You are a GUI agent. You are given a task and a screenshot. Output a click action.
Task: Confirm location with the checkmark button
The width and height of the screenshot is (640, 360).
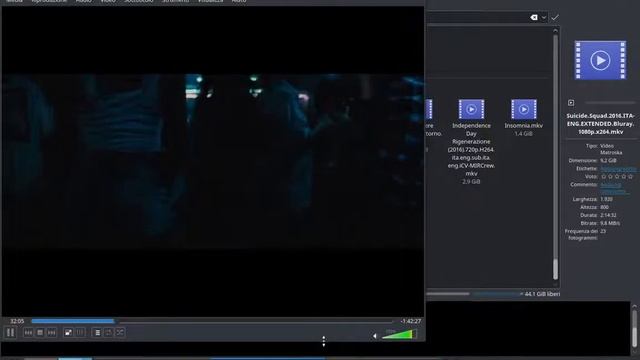(555, 18)
